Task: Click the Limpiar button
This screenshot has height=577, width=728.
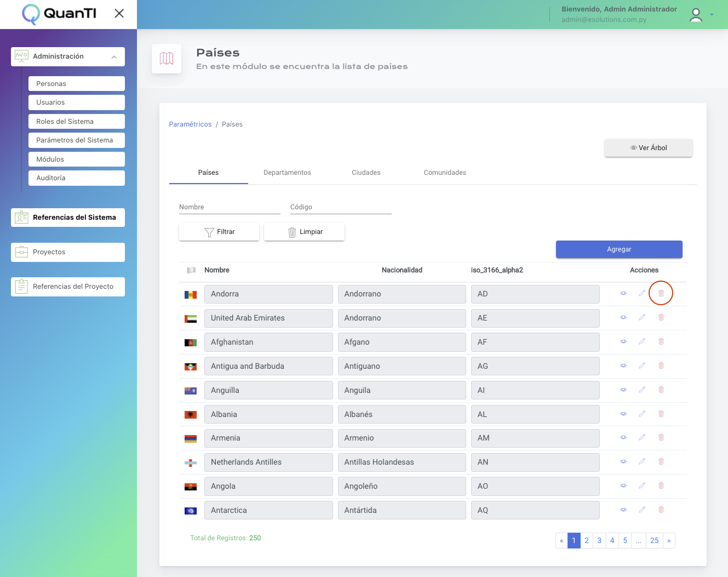Action: click(304, 232)
